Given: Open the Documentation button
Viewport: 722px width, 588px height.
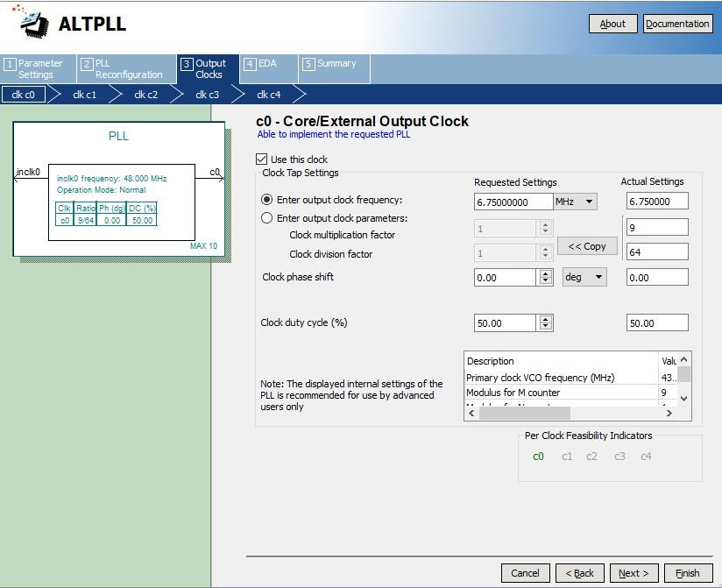Looking at the screenshot, I should tap(677, 24).
